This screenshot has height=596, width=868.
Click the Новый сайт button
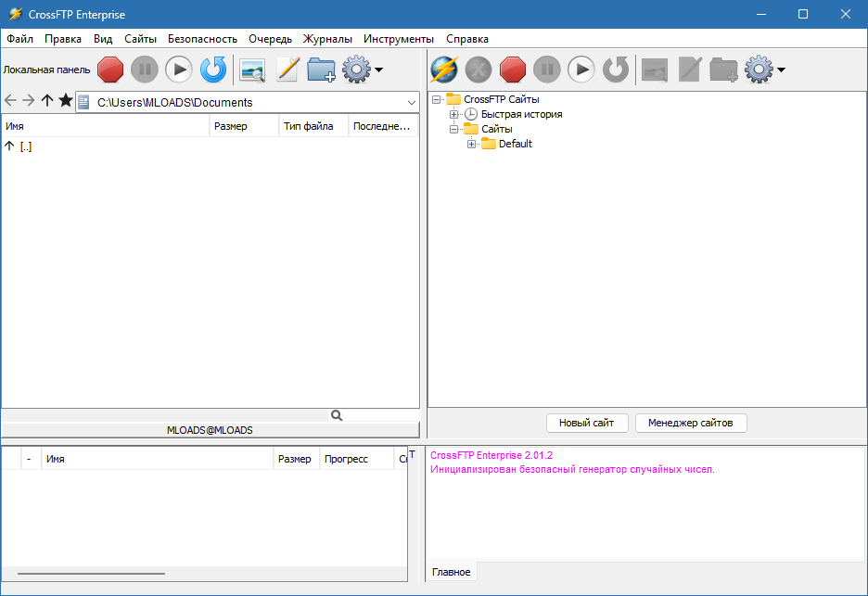587,423
